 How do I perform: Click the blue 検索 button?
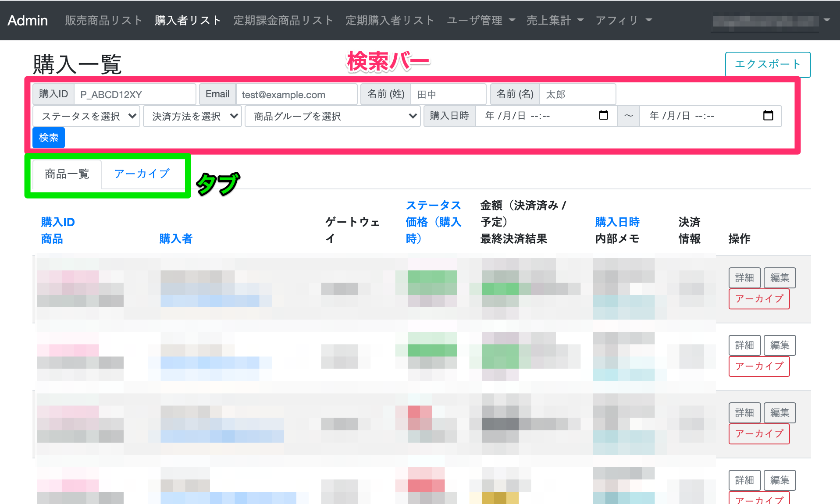(49, 138)
